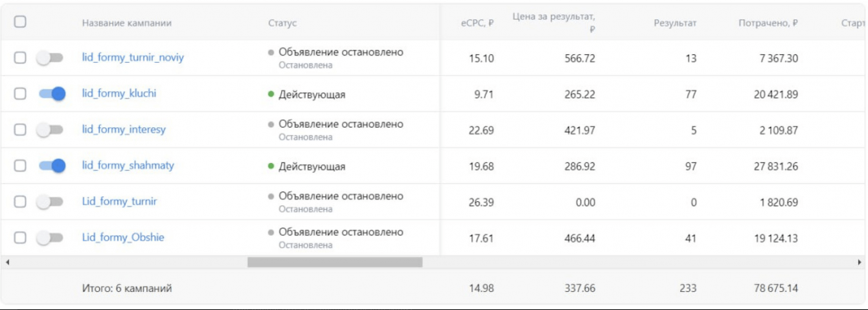868x310 pixels.
Task: Select checkbox for lid_formy_turnir_noviy row
Action: (20, 58)
